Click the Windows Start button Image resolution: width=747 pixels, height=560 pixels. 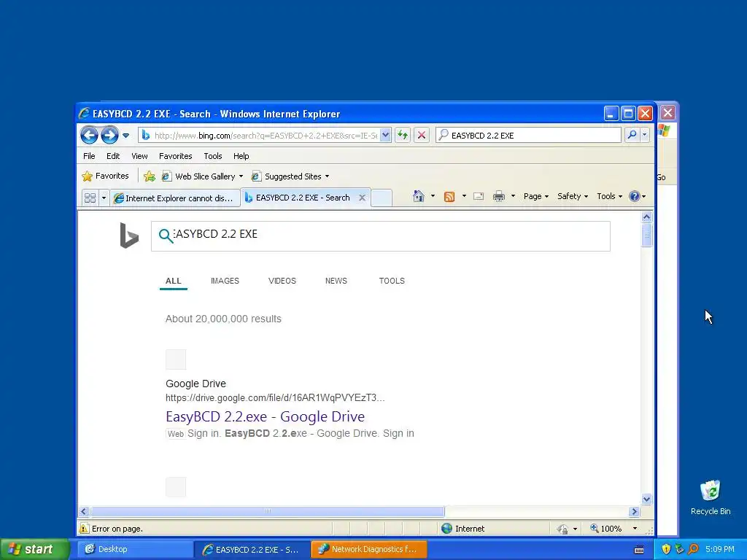click(35, 549)
